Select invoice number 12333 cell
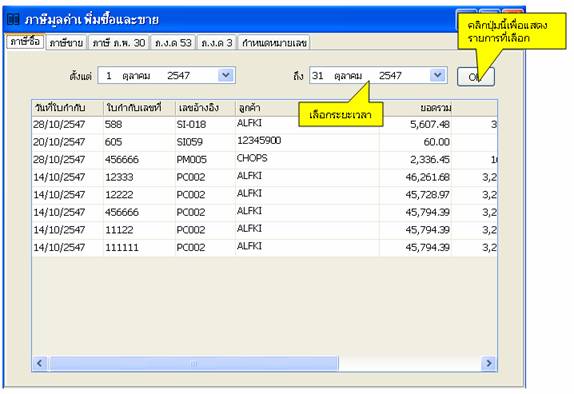The image size is (574, 394). tap(139, 177)
